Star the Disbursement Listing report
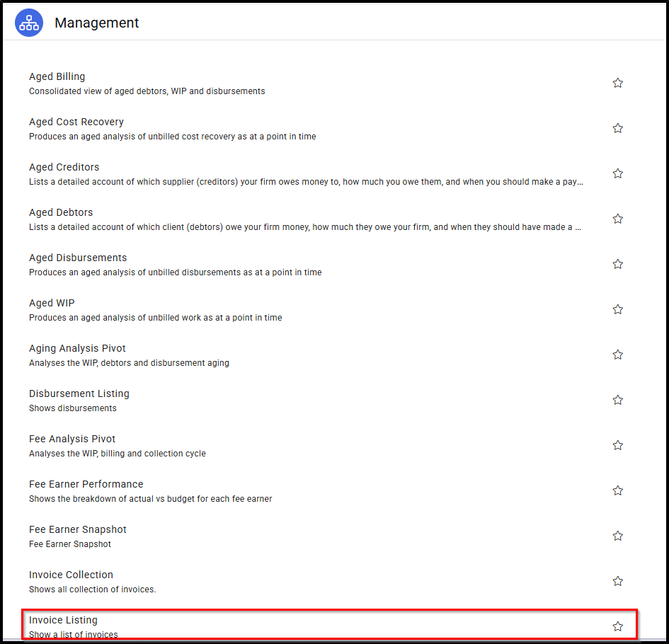This screenshot has width=669, height=644. (617, 400)
